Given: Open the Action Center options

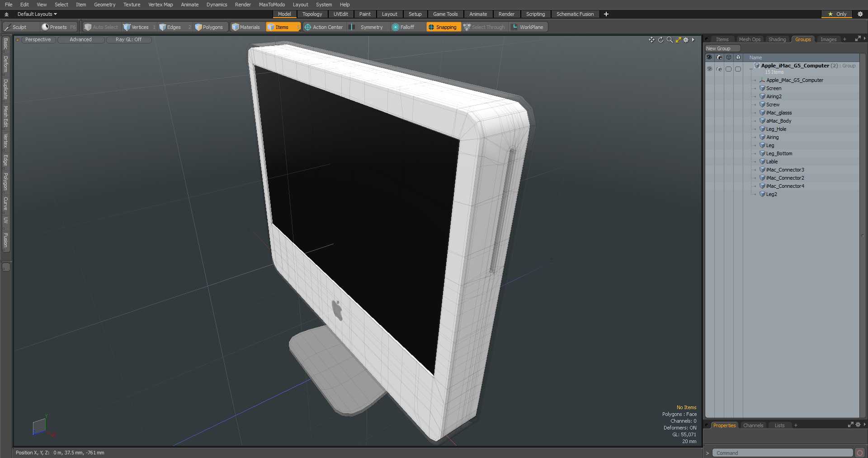Looking at the screenshot, I should coord(324,27).
